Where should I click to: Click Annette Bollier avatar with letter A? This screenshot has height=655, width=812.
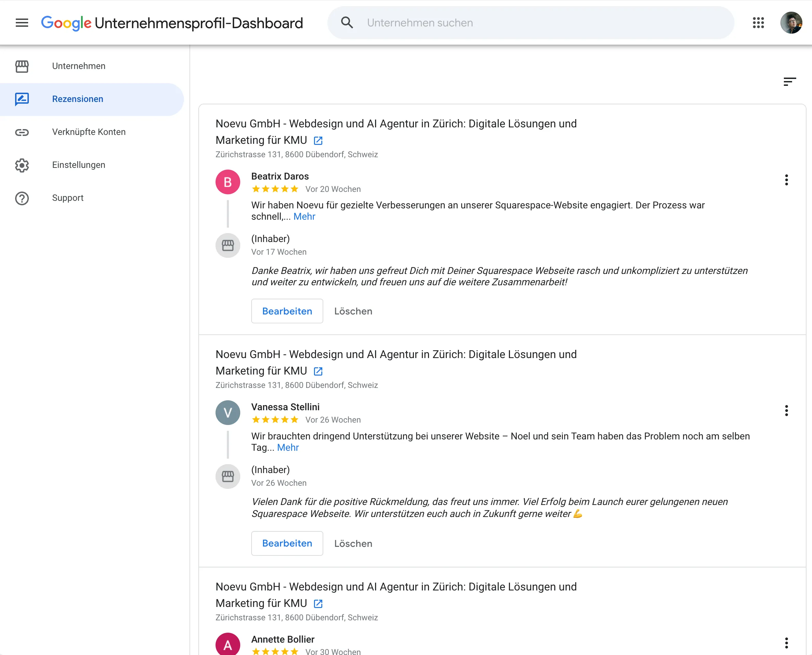click(x=228, y=644)
